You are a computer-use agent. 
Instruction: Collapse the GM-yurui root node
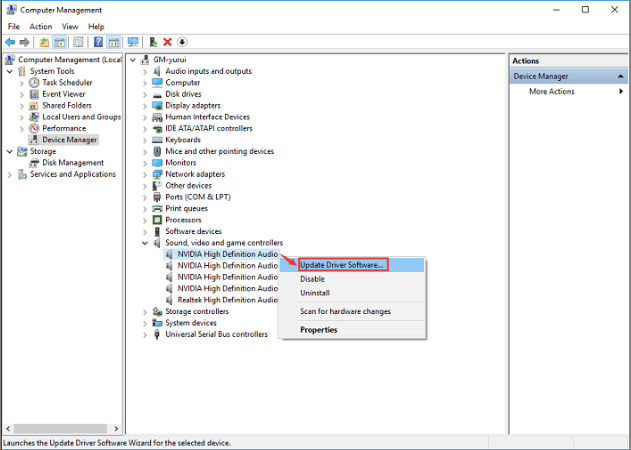point(133,60)
